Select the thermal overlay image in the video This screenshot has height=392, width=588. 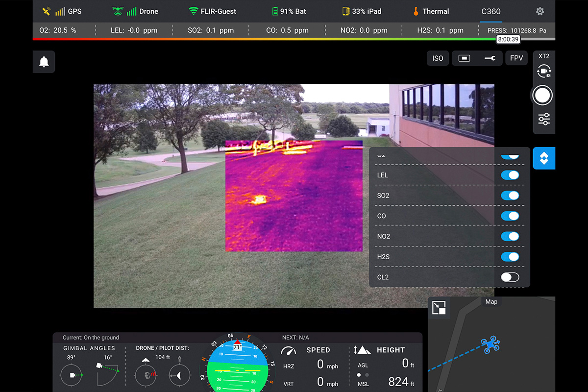point(294,196)
